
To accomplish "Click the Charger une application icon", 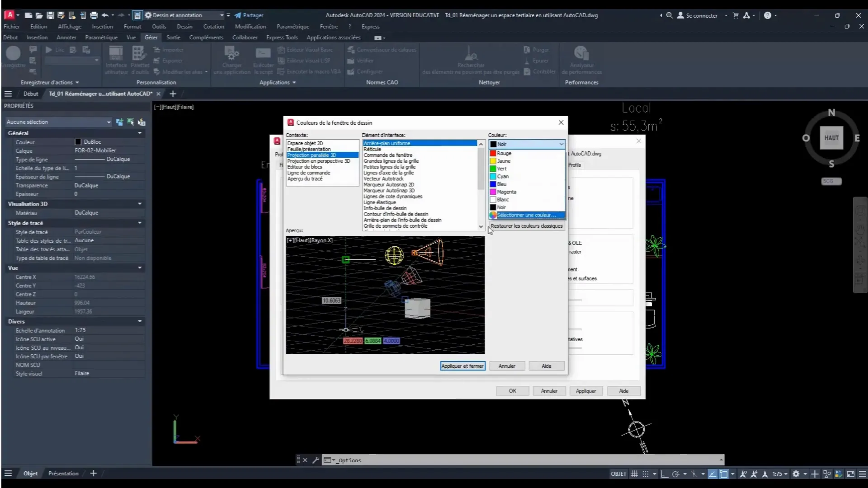I will point(231,53).
